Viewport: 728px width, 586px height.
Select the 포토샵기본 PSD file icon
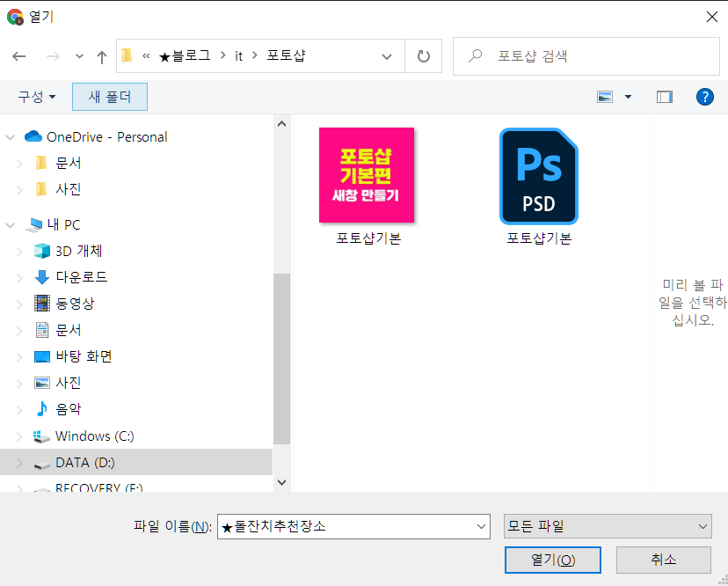pyautogui.click(x=539, y=176)
